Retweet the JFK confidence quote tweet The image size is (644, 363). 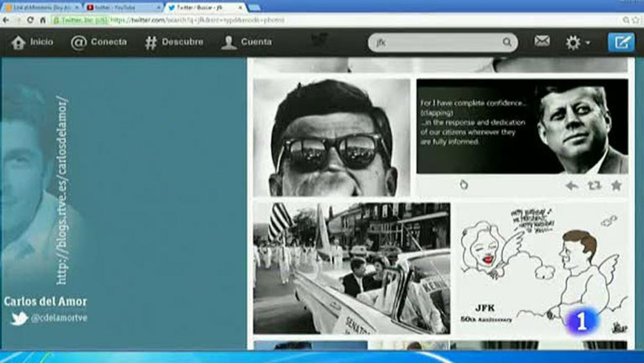point(594,186)
